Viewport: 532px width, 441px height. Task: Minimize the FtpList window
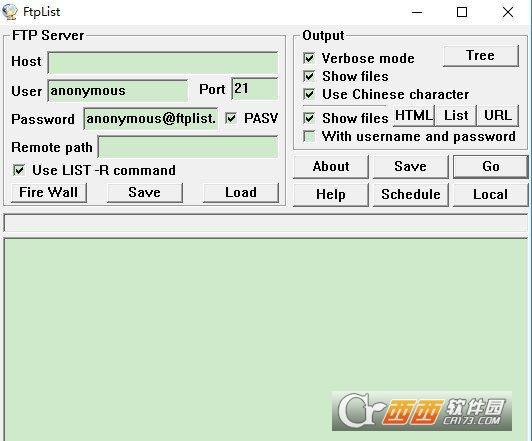click(417, 13)
